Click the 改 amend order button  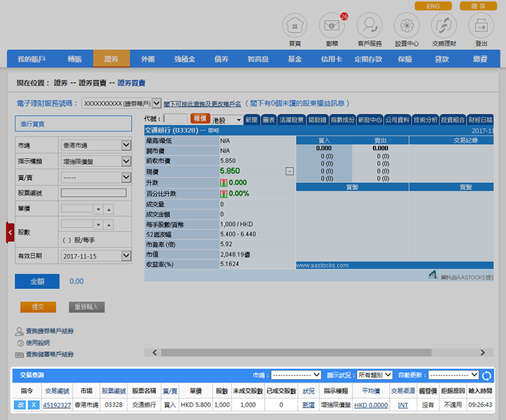(x=21, y=405)
